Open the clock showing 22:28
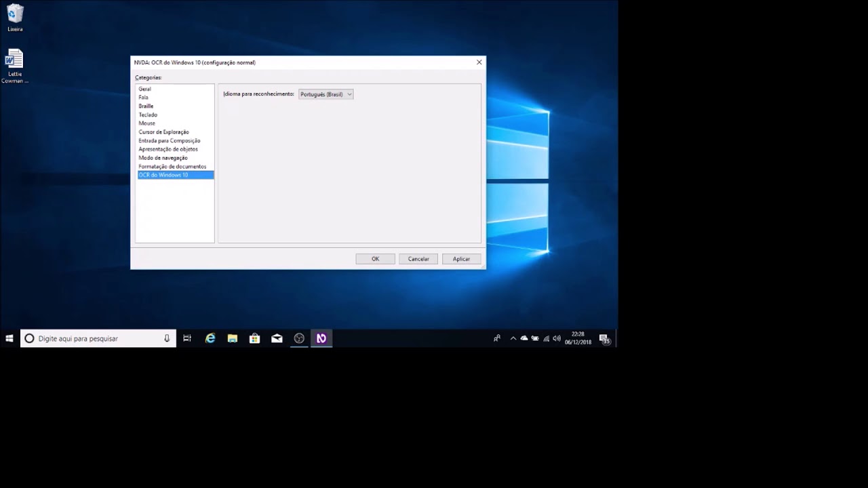Screen dimensions: 868x488 click(x=578, y=338)
